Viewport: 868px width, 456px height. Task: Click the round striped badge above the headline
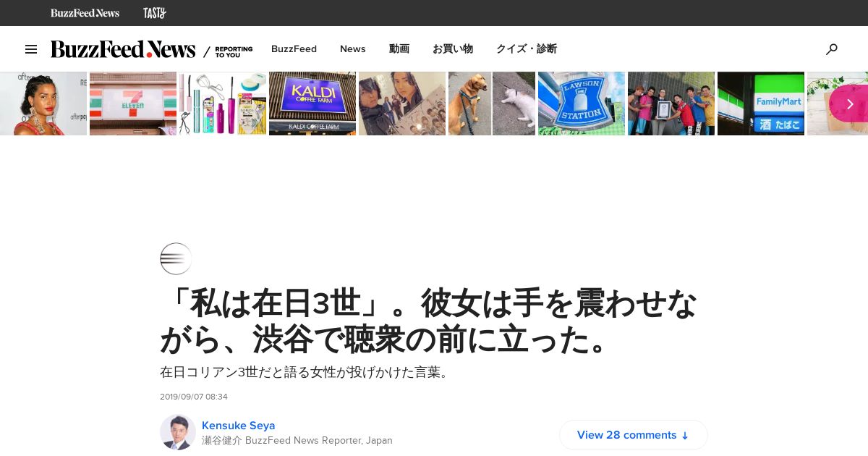pyautogui.click(x=176, y=258)
